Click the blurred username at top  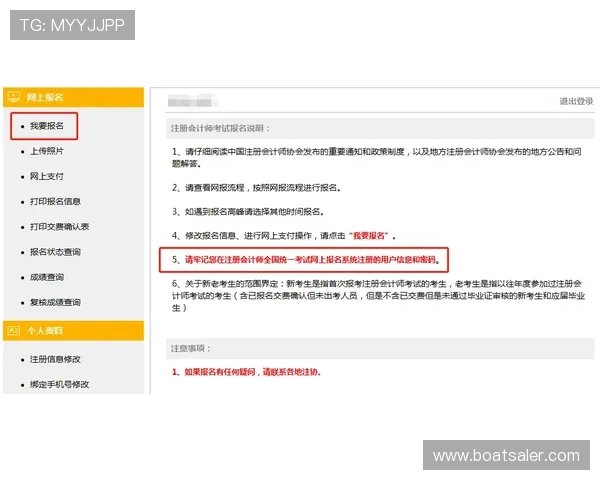[190, 102]
